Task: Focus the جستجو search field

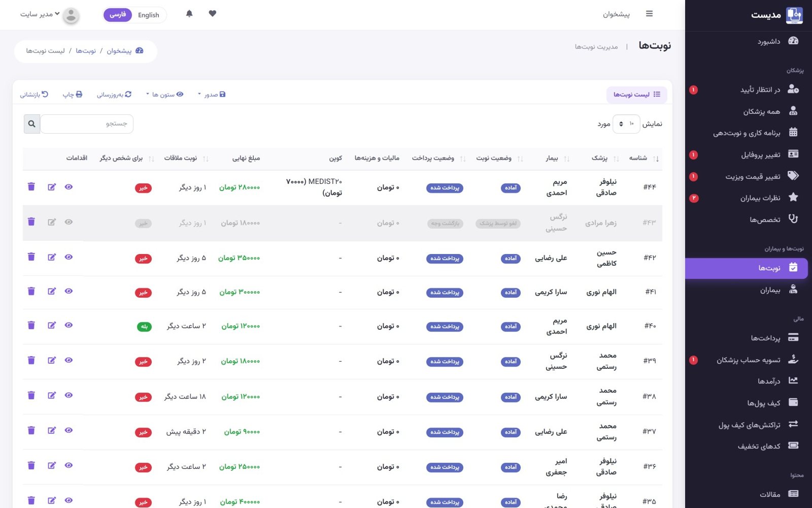Action: pyautogui.click(x=87, y=124)
